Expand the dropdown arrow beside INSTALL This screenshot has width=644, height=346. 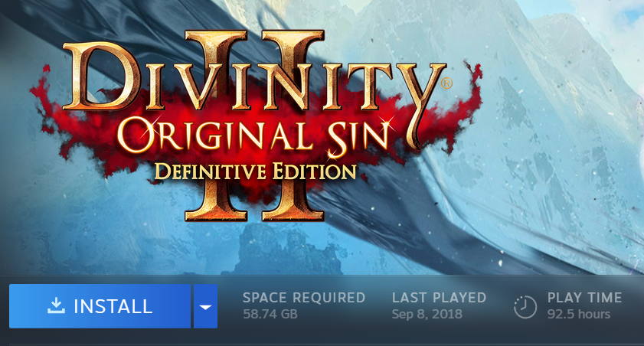click(x=205, y=306)
